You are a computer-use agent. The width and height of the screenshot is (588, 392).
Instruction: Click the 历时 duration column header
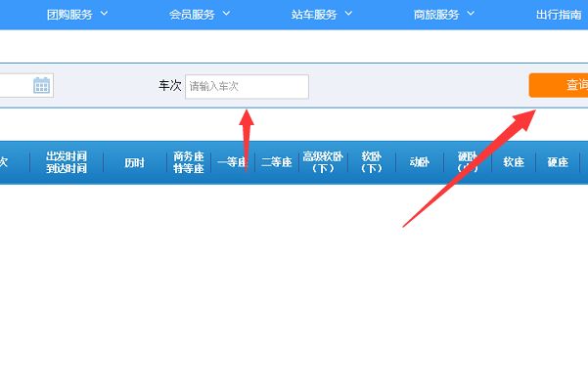[x=134, y=162]
